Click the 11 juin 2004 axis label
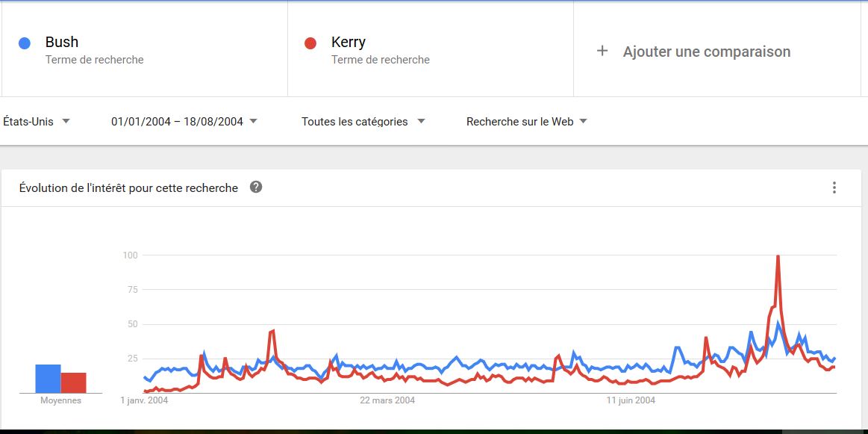The height and width of the screenshot is (434, 868). pyautogui.click(x=631, y=400)
